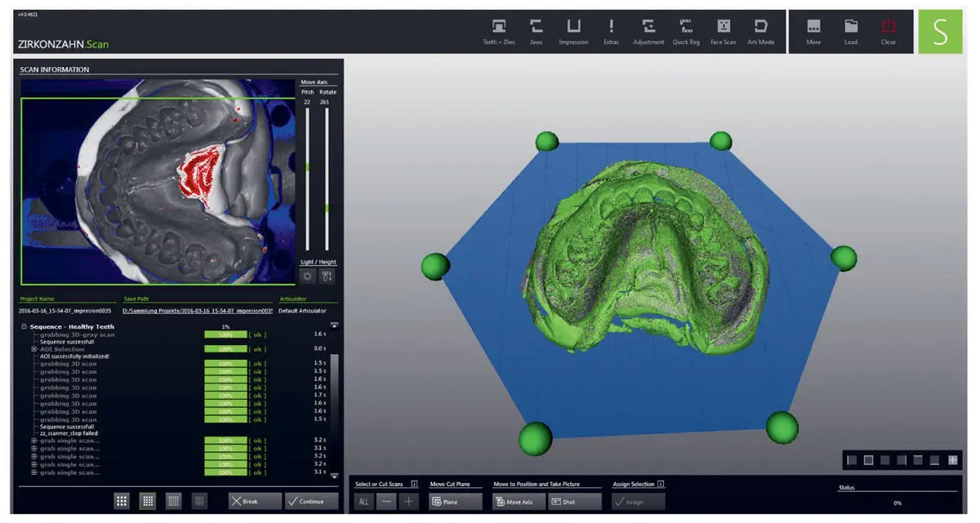Image resolution: width=980 pixels, height=523 pixels.
Task: Click the Pitch axis vertical slider
Action: (x=307, y=180)
